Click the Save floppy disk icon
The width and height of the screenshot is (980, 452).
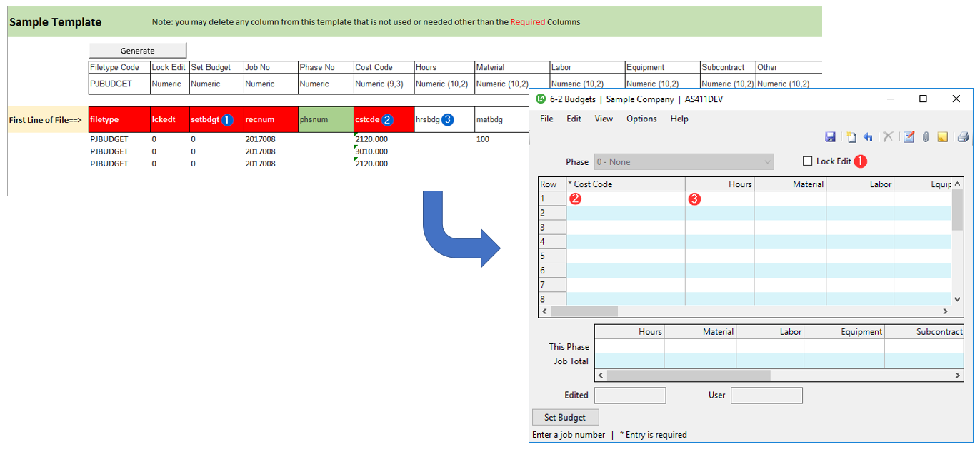pos(830,137)
